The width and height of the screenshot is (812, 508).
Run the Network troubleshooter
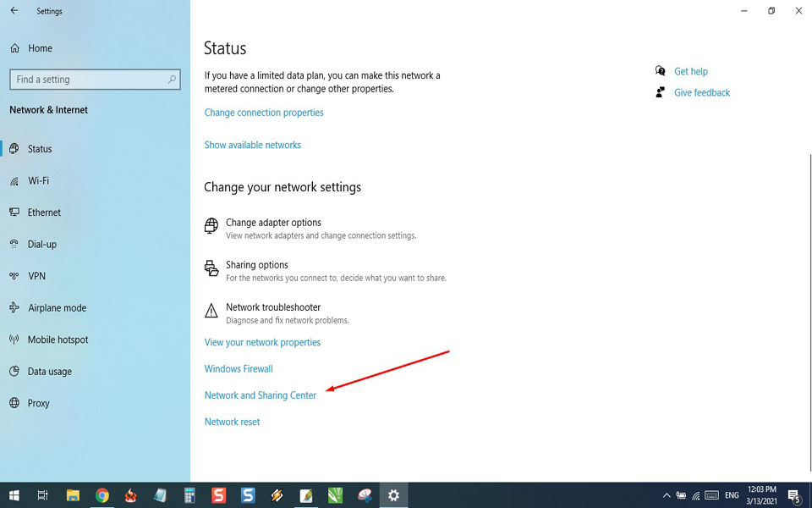277,313
